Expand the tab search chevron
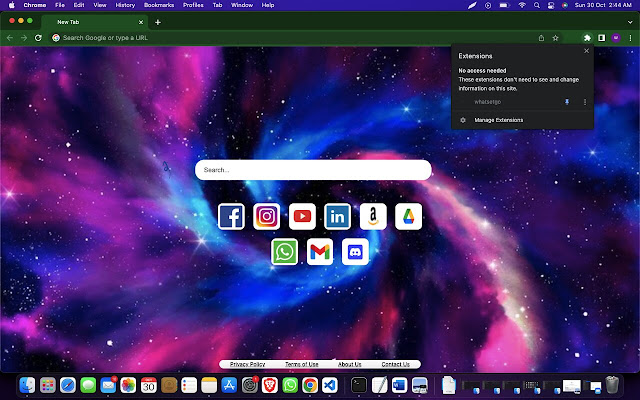The width and height of the screenshot is (640, 400). tap(630, 22)
